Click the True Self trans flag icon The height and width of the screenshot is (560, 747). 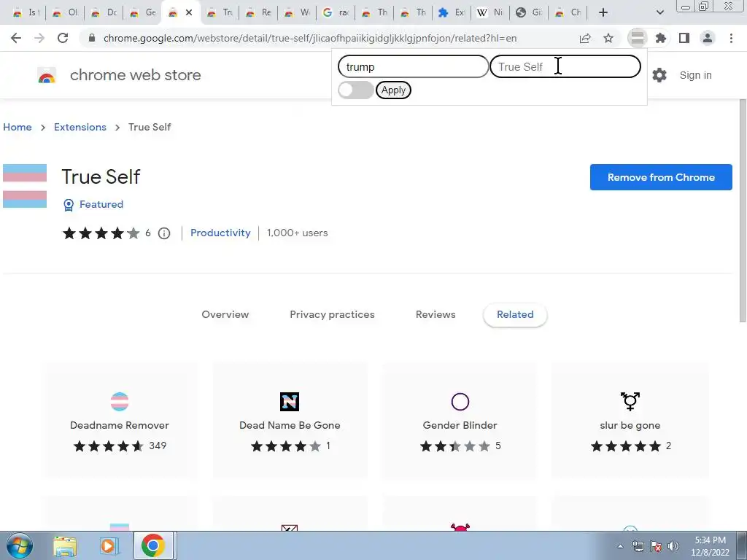tap(25, 186)
